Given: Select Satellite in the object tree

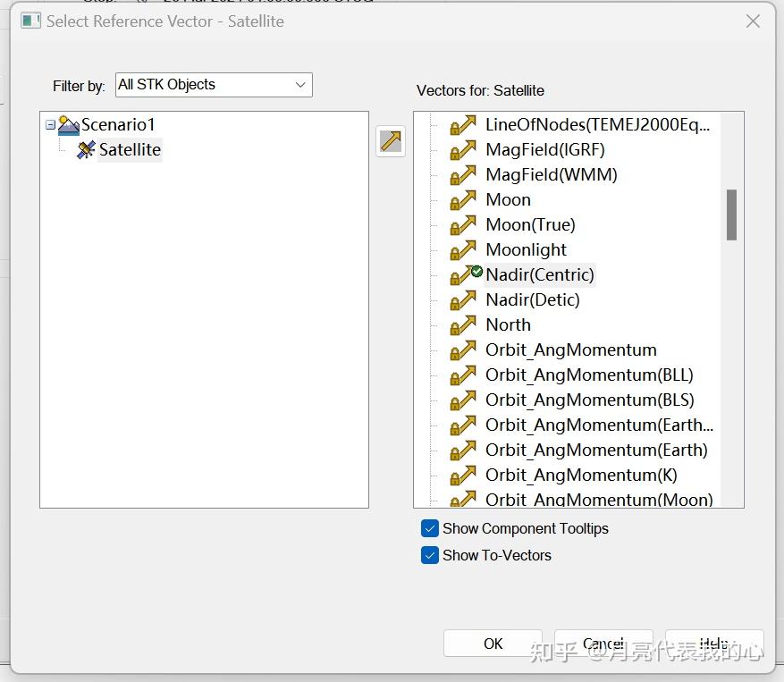Looking at the screenshot, I should tap(130, 149).
